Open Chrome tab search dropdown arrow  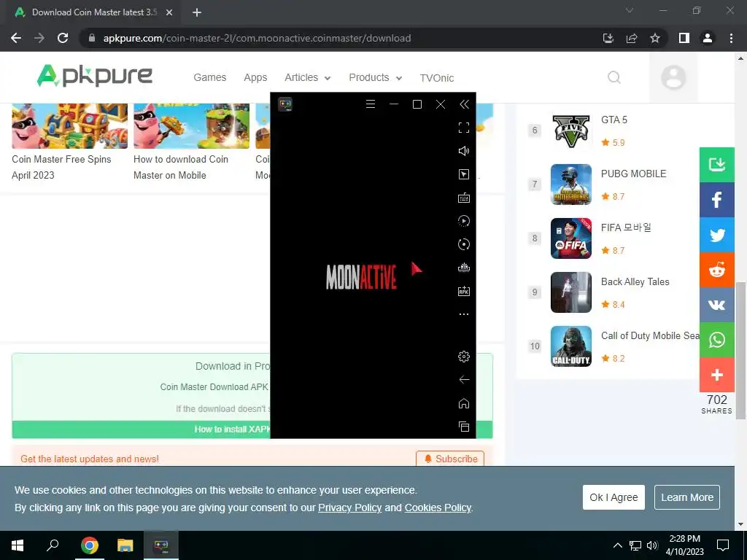(630, 10)
